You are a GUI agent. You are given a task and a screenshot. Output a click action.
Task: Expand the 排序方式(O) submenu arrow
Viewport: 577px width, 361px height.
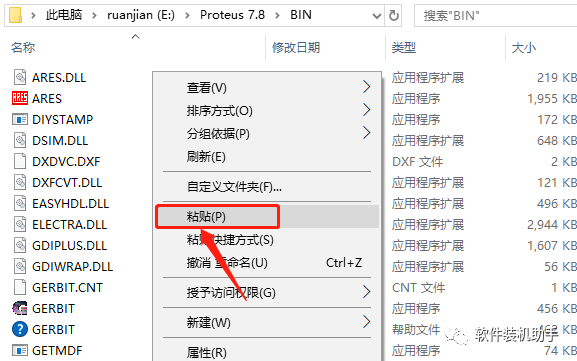pos(366,110)
